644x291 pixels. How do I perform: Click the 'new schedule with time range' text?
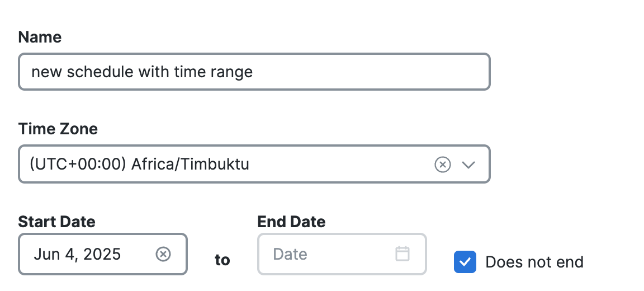142,72
